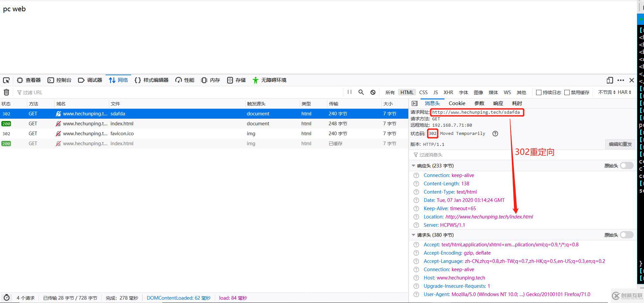
Task: Sort by 传输 column header
Action: (x=354, y=104)
